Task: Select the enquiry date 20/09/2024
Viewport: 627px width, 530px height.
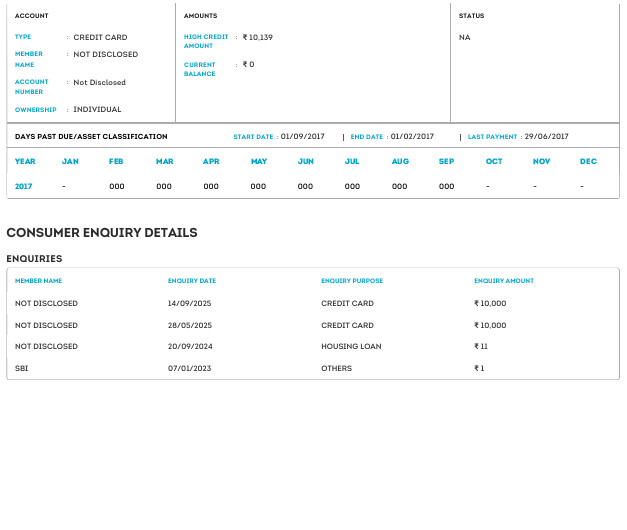Action: (190, 346)
